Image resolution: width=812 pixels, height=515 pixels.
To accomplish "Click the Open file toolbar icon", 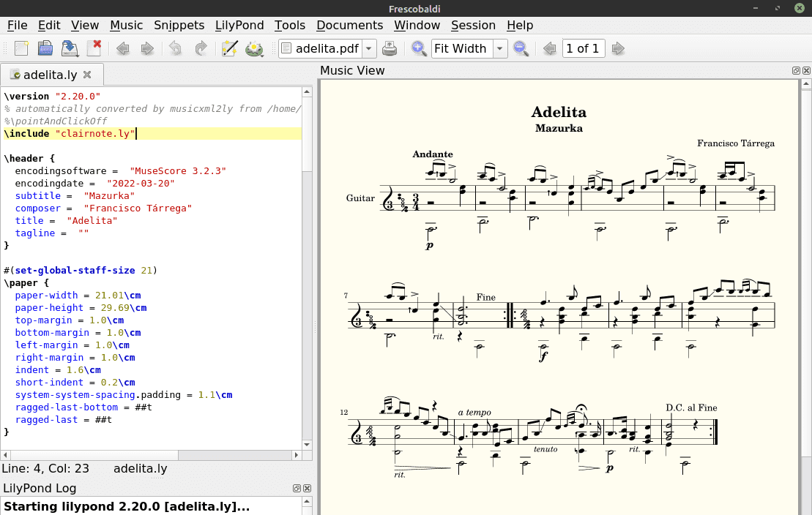I will coord(45,49).
